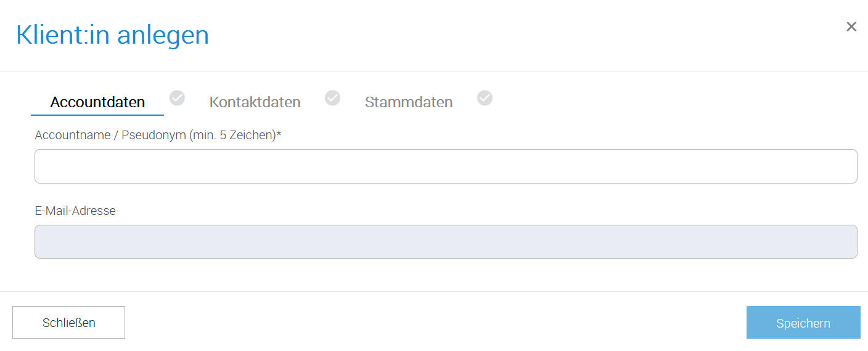The image size is (868, 351).
Task: Go to the Stammdaten tab
Action: [x=409, y=102]
